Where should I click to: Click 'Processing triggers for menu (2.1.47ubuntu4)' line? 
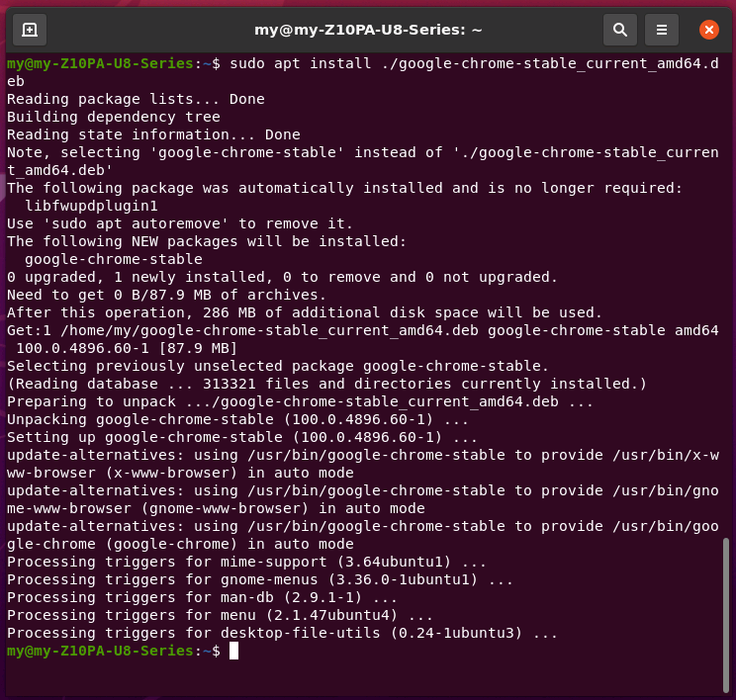(221, 616)
